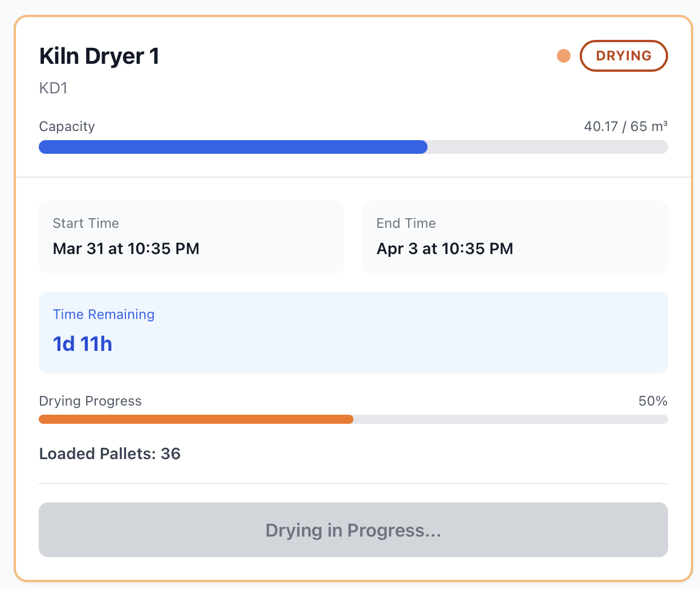Click the 50% drying progress value

653,401
